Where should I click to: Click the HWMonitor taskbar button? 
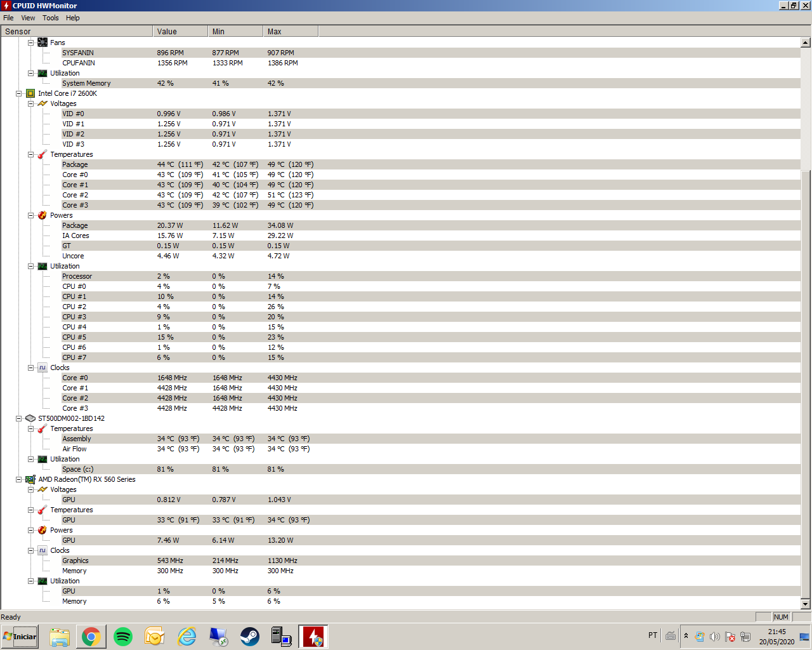click(313, 637)
